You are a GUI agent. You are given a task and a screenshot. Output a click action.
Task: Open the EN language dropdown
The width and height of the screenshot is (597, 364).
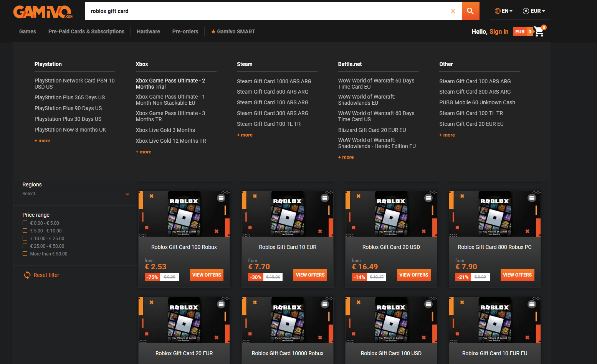pyautogui.click(x=504, y=11)
